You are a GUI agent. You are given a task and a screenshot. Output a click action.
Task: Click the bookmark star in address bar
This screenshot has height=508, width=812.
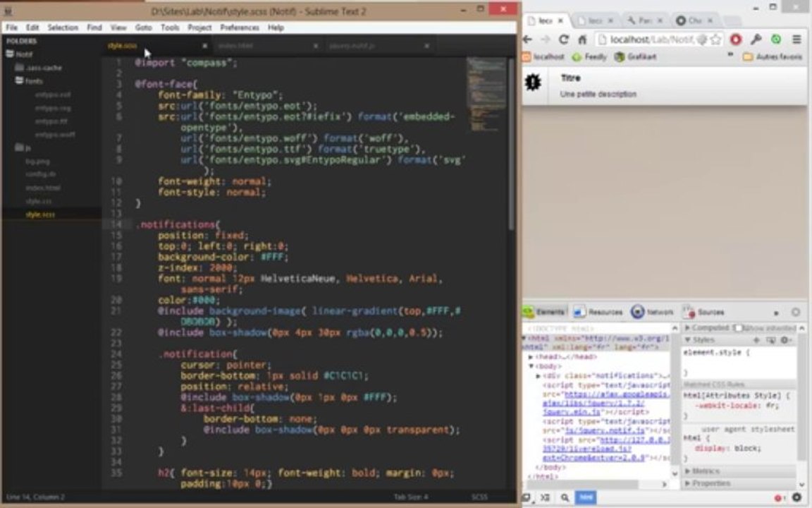coord(715,40)
